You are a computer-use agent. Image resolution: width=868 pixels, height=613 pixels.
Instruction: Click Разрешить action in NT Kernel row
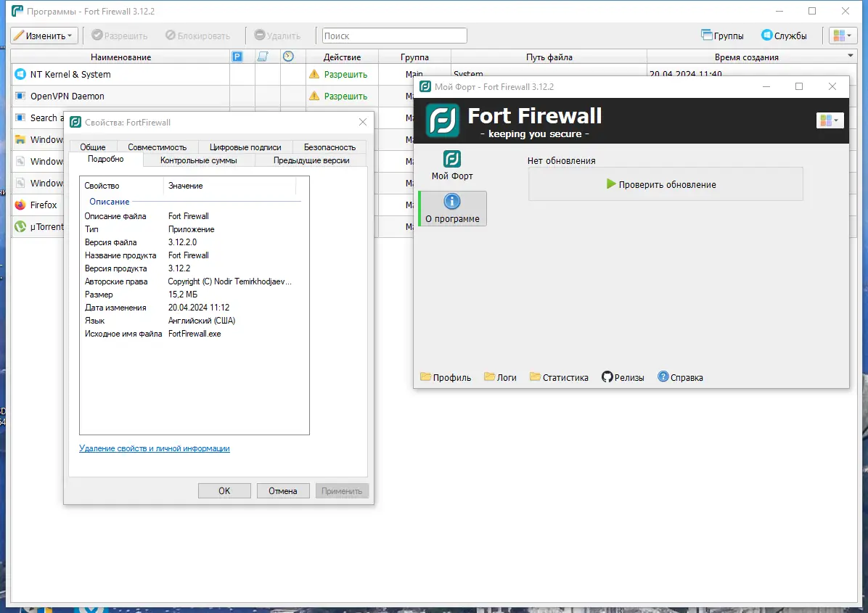(x=345, y=75)
